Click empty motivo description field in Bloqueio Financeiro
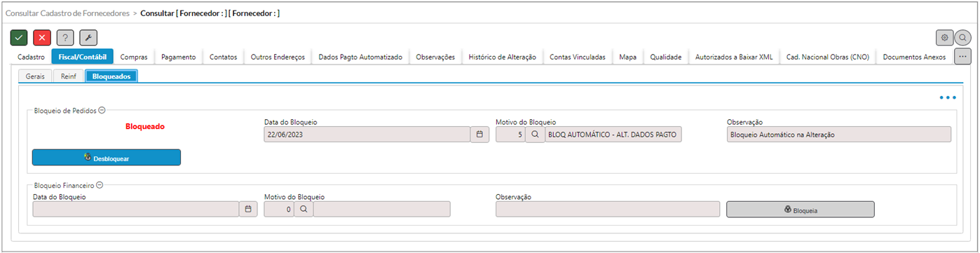The image size is (980, 253). 382,209
